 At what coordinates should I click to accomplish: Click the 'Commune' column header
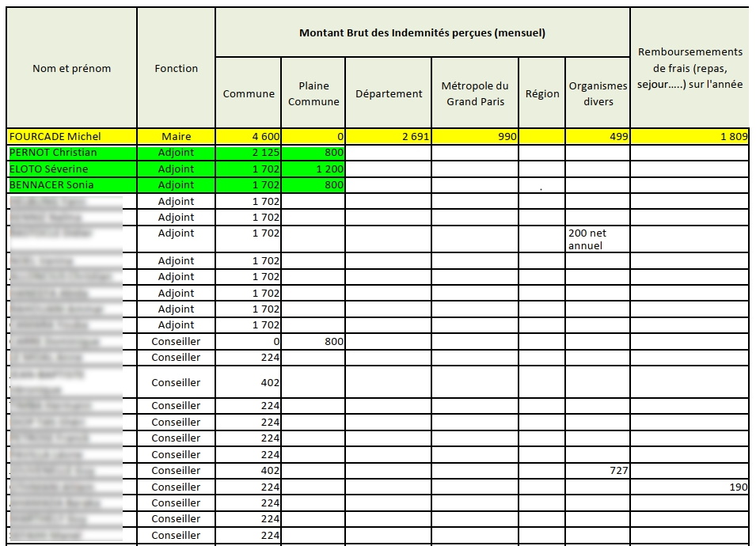(x=249, y=93)
